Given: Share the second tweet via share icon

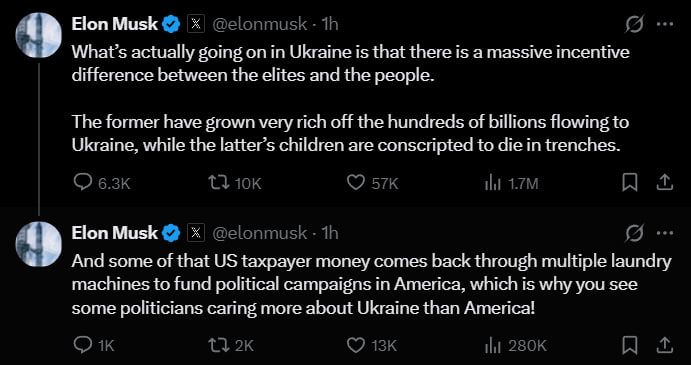Looking at the screenshot, I should (x=665, y=346).
